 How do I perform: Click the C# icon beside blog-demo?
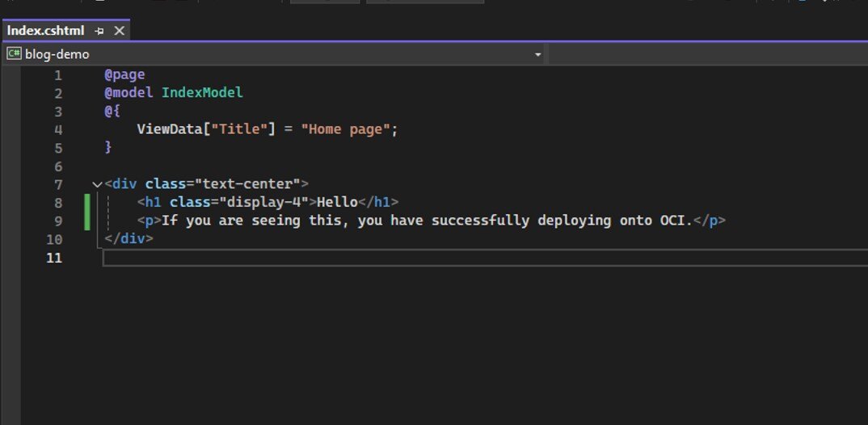[x=14, y=53]
